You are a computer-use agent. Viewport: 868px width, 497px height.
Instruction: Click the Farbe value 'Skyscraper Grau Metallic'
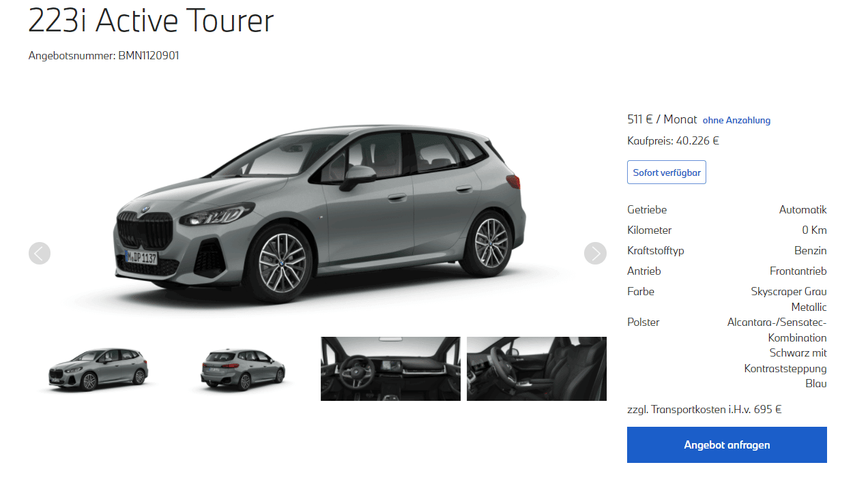789,299
